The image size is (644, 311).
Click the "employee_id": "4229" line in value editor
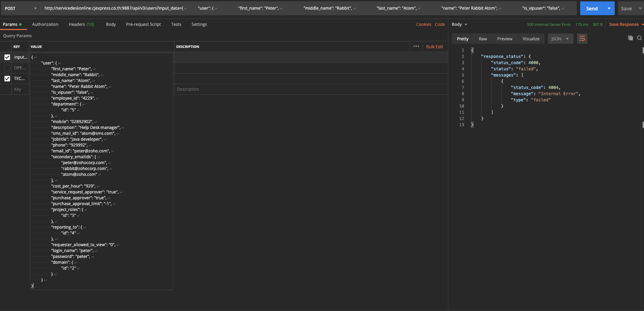pos(73,98)
